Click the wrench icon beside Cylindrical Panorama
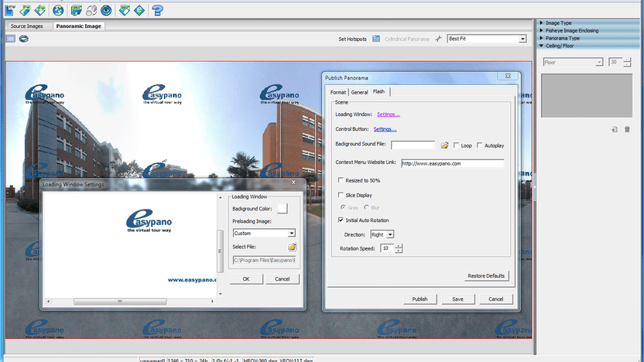The height and width of the screenshot is (362, 644). tap(438, 39)
